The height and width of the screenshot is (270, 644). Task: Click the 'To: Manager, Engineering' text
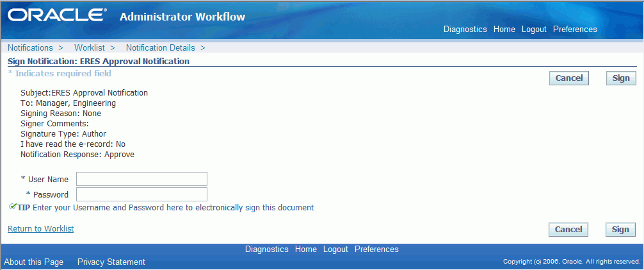pyautogui.click(x=68, y=103)
